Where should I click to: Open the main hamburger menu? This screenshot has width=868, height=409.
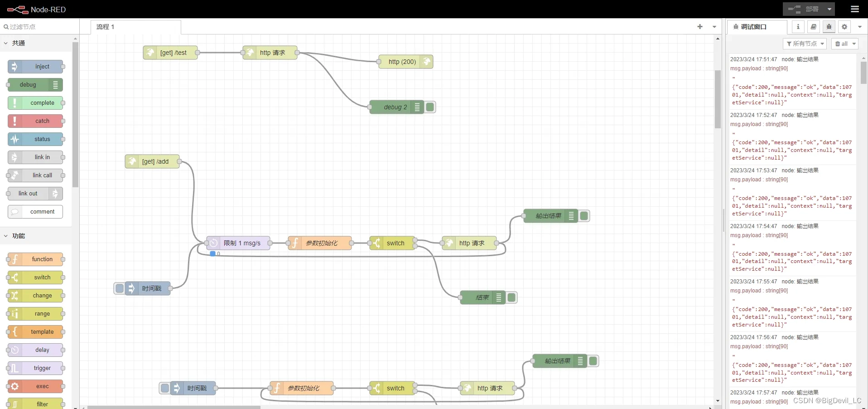coord(855,9)
